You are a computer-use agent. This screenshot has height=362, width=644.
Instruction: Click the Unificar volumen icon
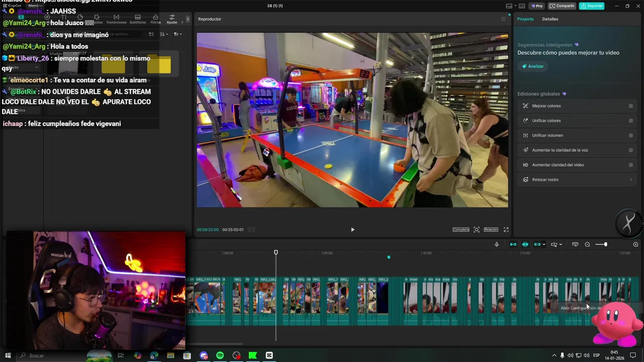(525, 135)
